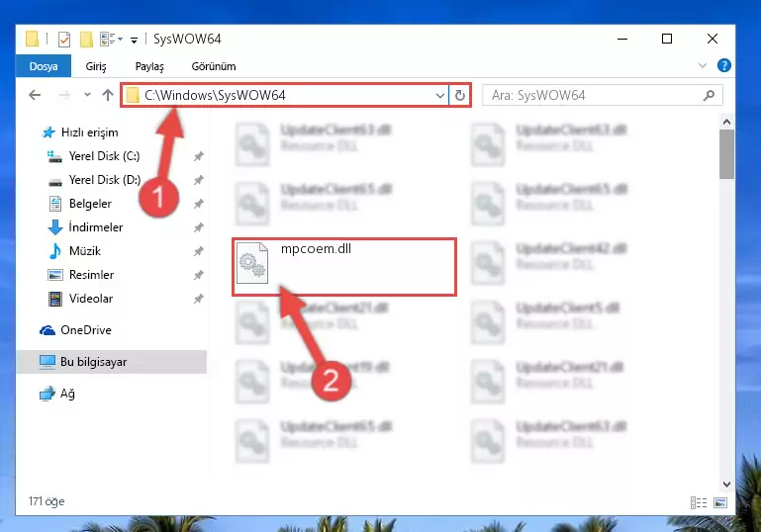Image resolution: width=761 pixels, height=532 pixels.
Task: Switch to large icons view in status bar
Action: [x=720, y=503]
